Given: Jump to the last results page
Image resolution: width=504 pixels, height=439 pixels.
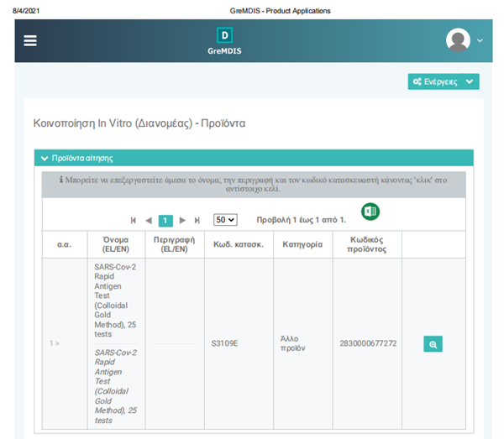Looking at the screenshot, I should pos(197,220).
